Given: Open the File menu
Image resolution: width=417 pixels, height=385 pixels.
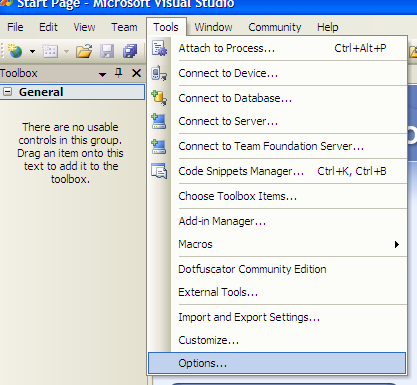Looking at the screenshot, I should point(15,27).
